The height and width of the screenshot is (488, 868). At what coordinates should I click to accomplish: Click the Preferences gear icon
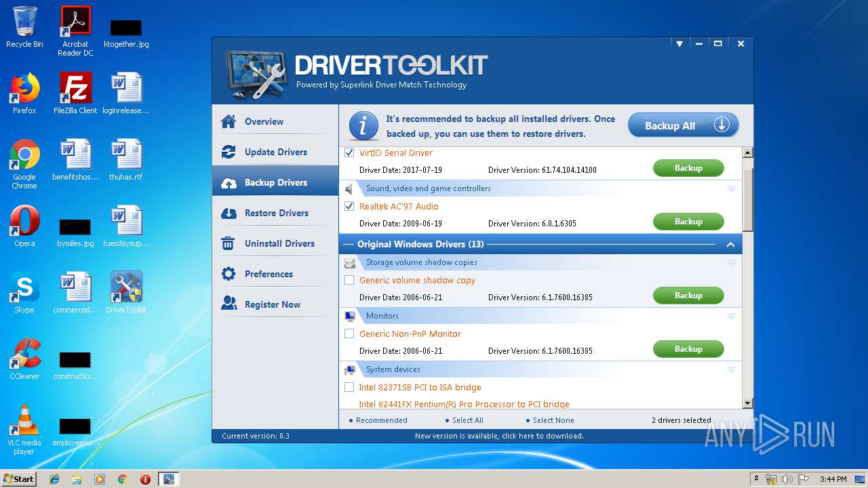229,274
